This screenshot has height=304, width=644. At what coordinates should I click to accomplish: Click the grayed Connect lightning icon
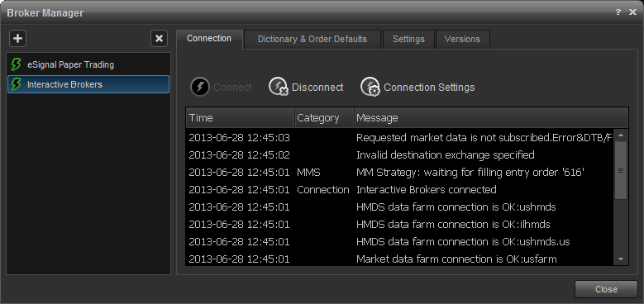coord(200,88)
